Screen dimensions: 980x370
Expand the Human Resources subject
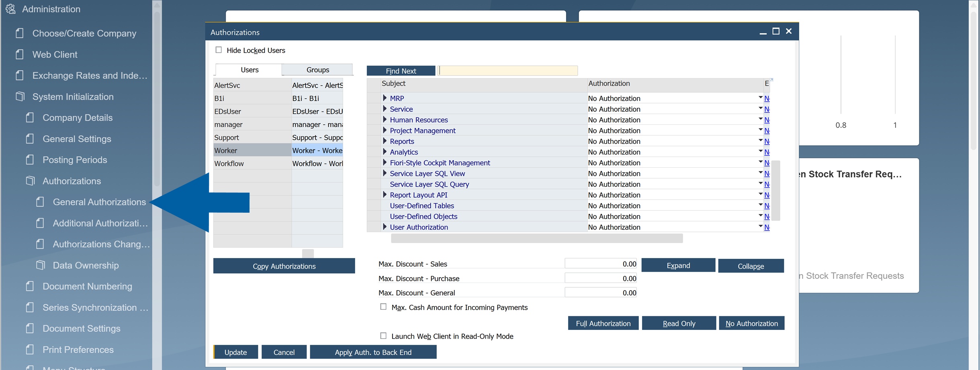385,119
